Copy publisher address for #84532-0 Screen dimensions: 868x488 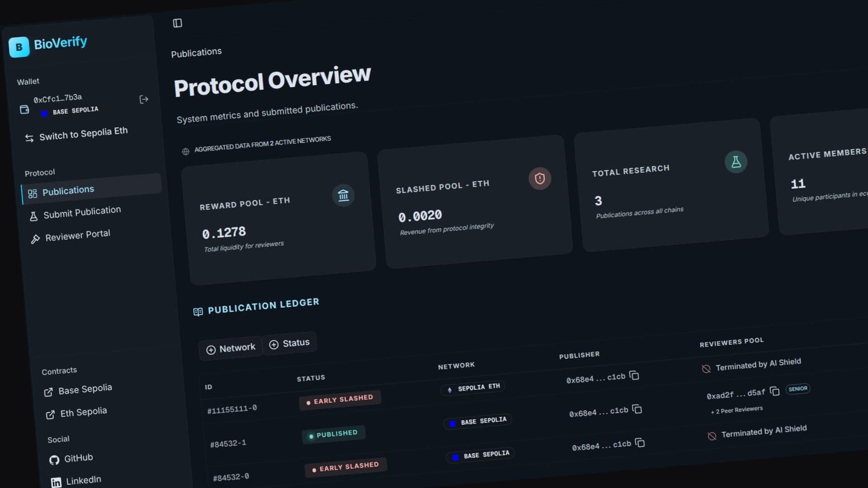click(x=640, y=443)
